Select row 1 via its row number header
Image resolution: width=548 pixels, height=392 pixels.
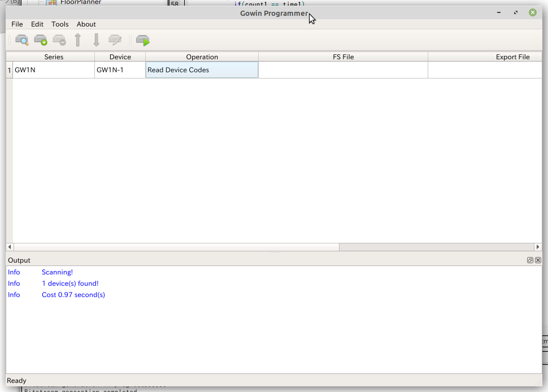(x=10, y=70)
